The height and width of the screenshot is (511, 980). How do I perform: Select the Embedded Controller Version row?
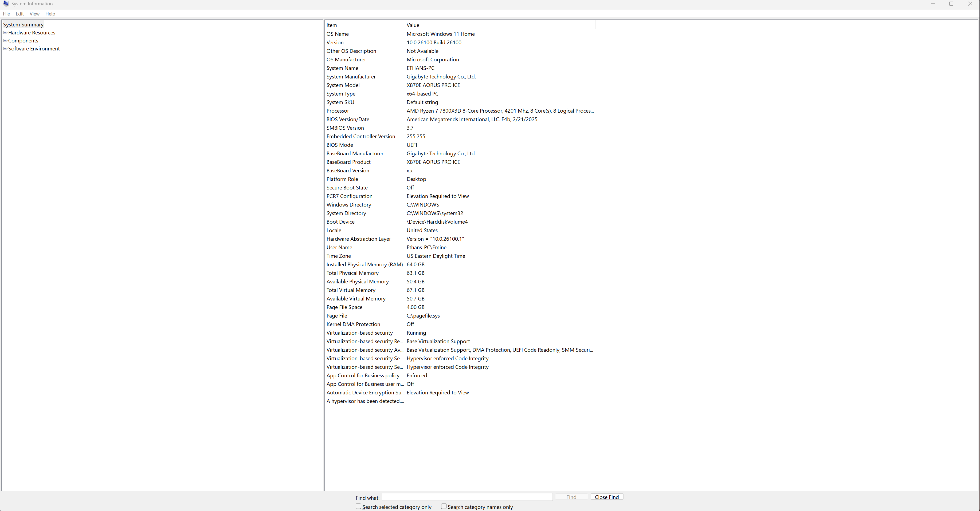(460, 137)
